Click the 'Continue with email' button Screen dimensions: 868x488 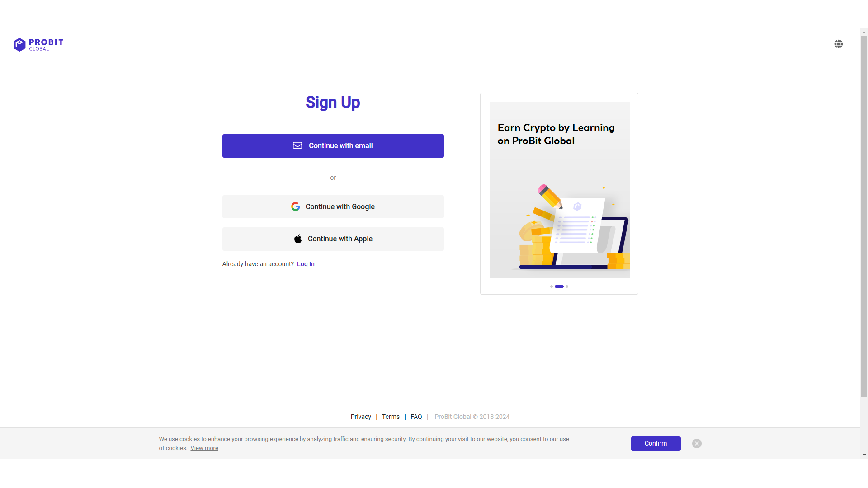tap(333, 145)
